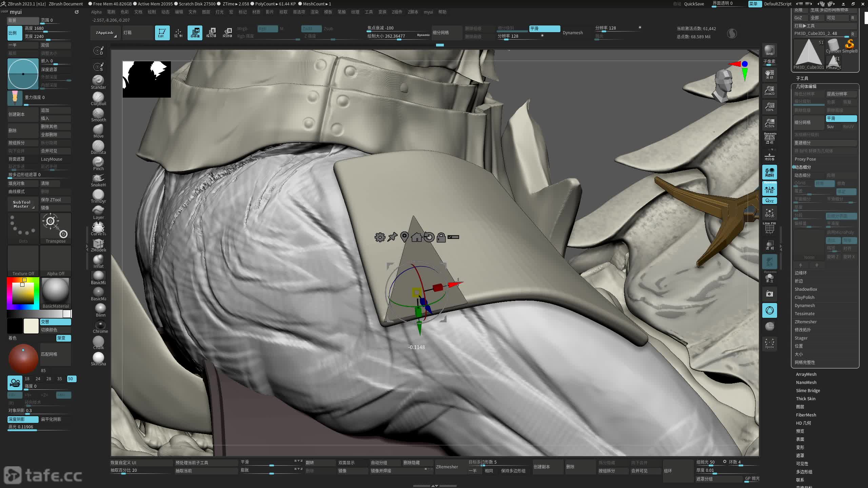Select the Move brush icon
Viewport: 868px width, 488px height.
pos(98,130)
